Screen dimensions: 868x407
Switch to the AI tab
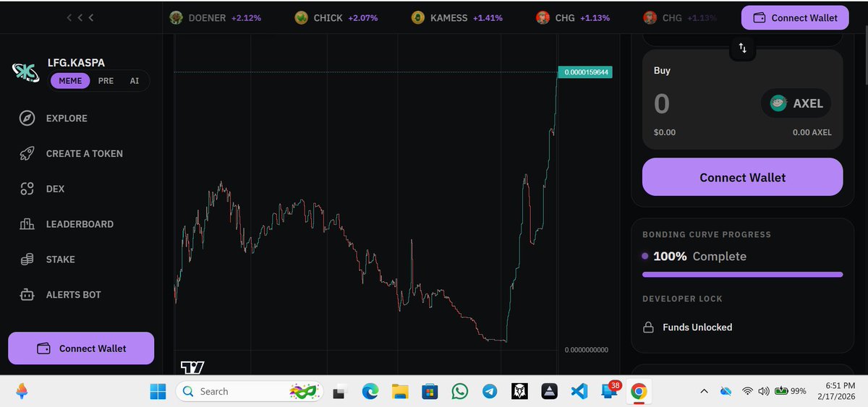click(135, 81)
